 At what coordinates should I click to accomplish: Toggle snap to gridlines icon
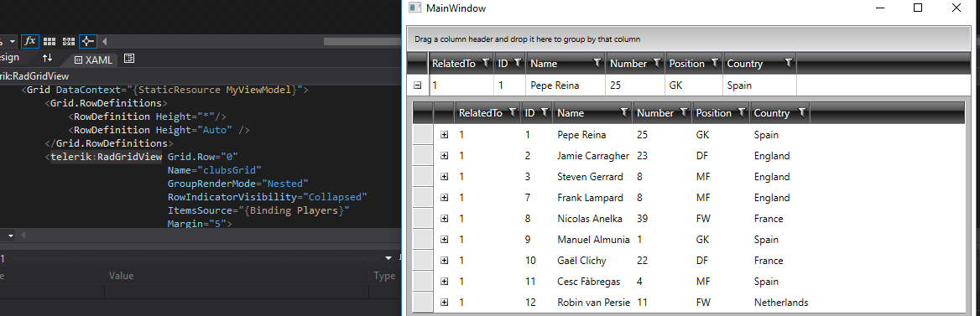point(69,41)
